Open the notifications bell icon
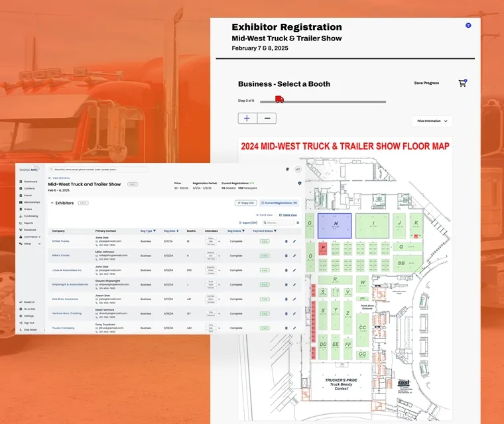 pos(287,170)
